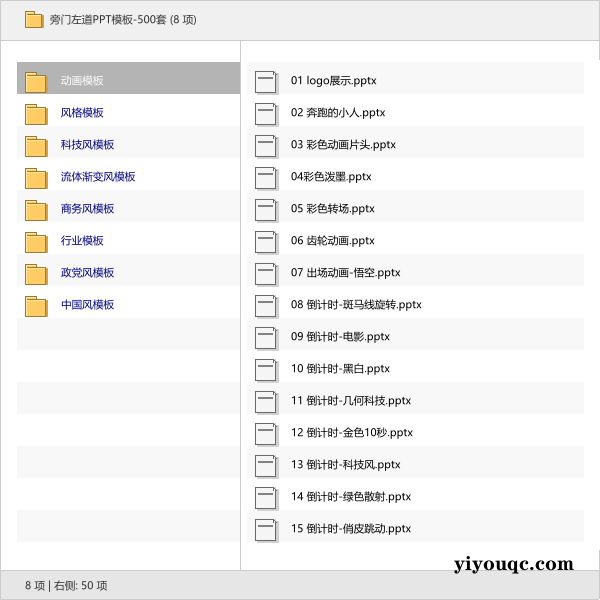
Task: Open the 风格模板 folder link
Action: [x=82, y=113]
